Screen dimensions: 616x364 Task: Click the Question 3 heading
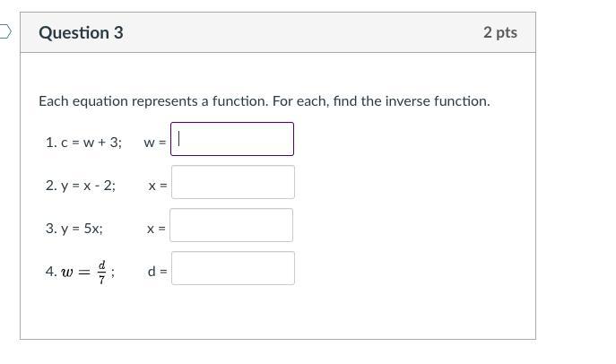click(x=81, y=32)
